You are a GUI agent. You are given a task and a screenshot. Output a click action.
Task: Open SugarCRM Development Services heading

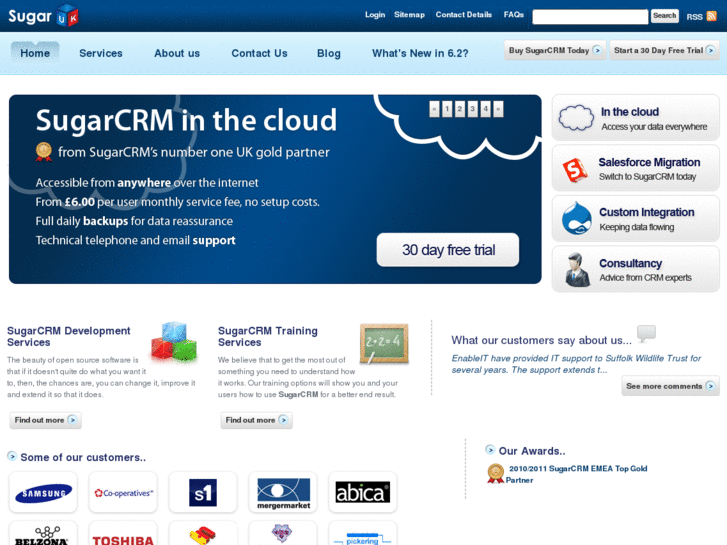69,336
